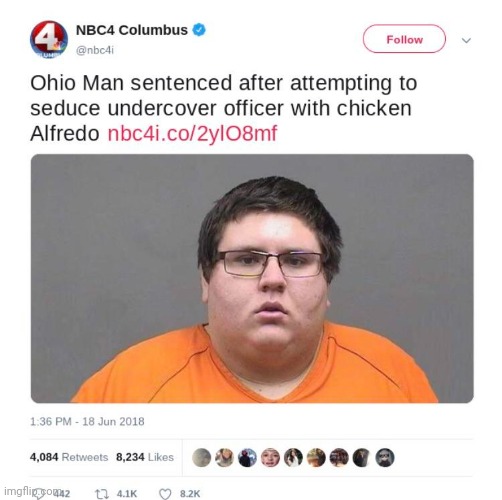The width and height of the screenshot is (502, 500).
Task: Click the @nbc4i handle
Action: click(95, 50)
